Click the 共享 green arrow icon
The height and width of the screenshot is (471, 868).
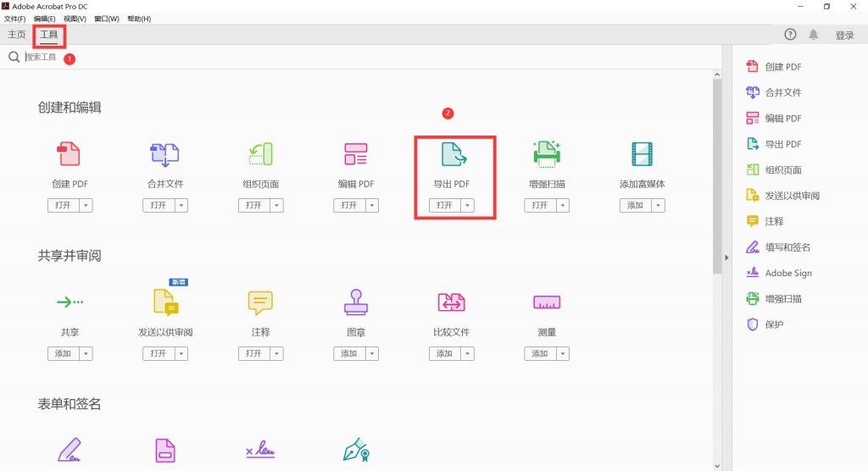click(70, 302)
